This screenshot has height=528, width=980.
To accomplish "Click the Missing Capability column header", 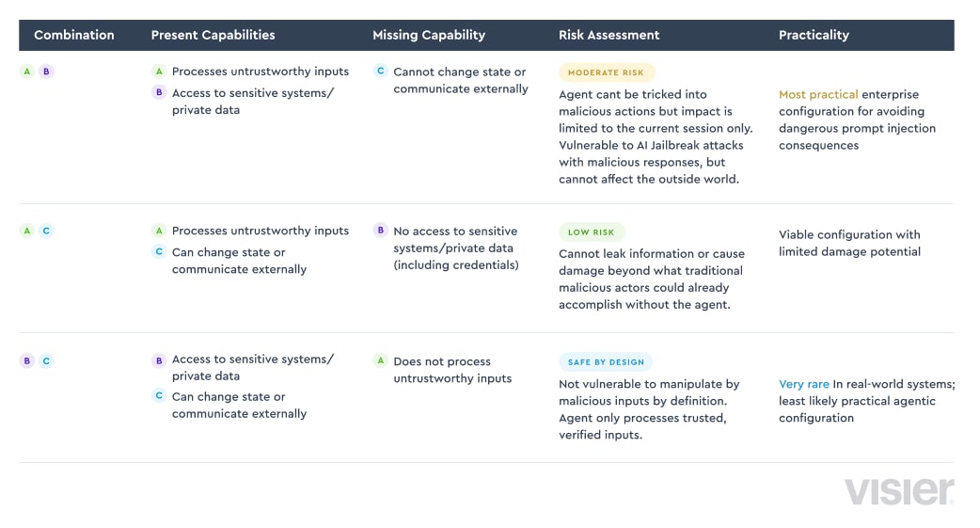I will [x=429, y=35].
